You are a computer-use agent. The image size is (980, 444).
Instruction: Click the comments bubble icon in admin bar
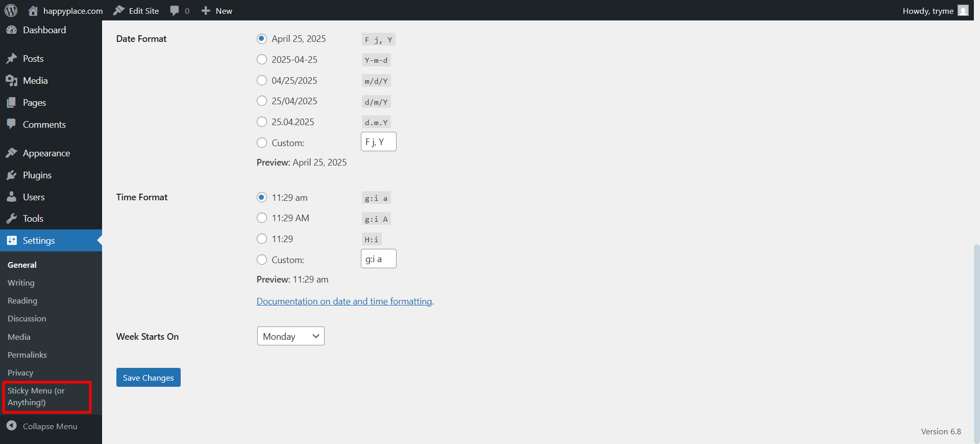(x=175, y=11)
